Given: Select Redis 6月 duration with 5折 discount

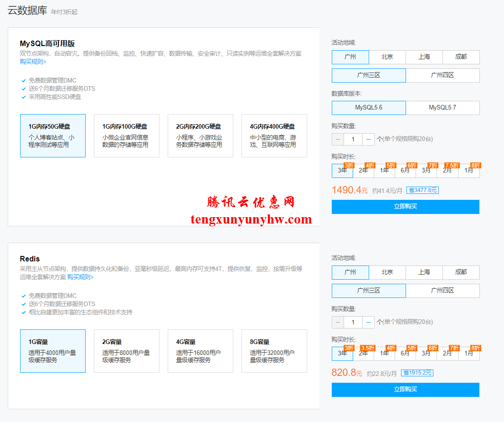Looking at the screenshot, I should click(405, 354).
